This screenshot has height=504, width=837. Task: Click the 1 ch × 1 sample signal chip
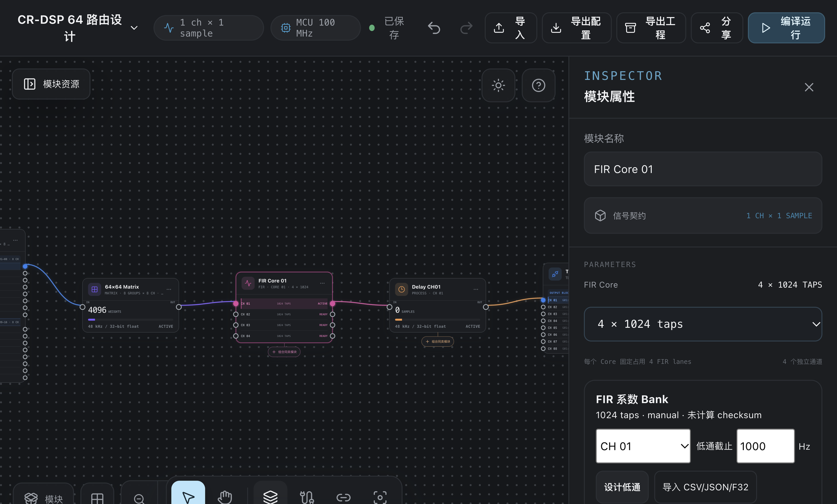point(209,28)
